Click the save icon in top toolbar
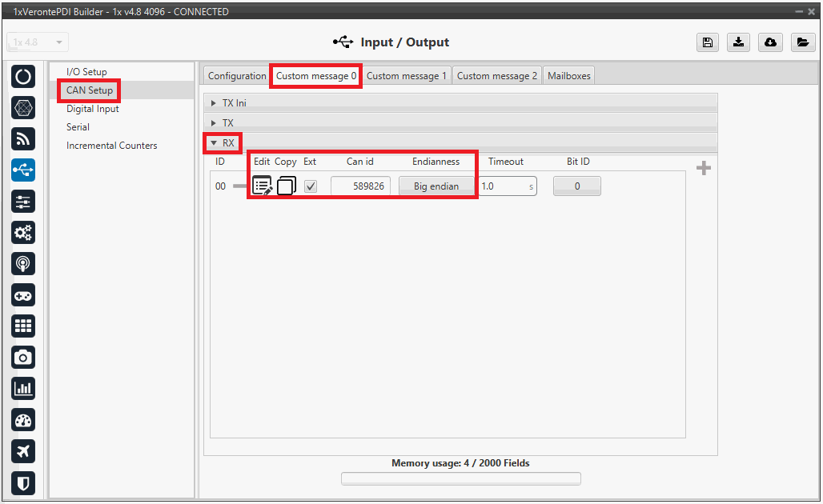 click(x=707, y=42)
